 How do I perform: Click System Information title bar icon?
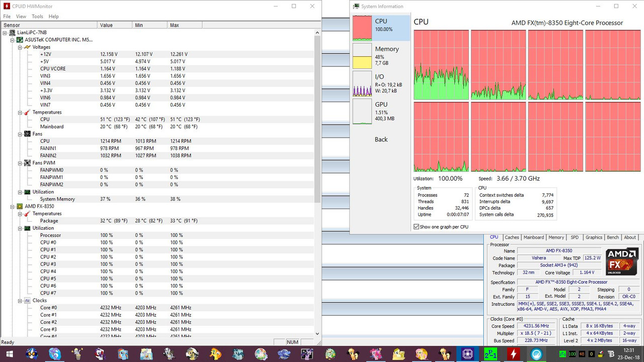356,6
